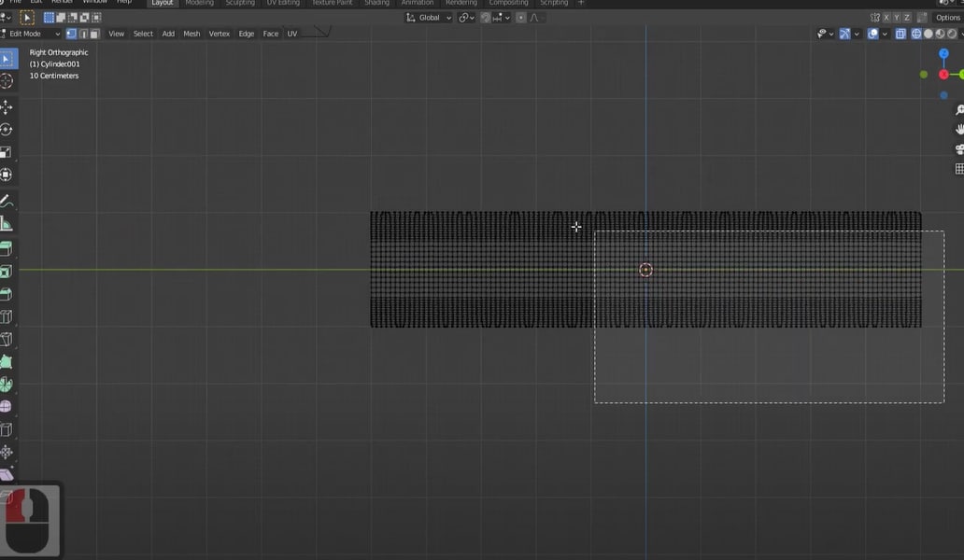Open the Select menu

tap(143, 34)
